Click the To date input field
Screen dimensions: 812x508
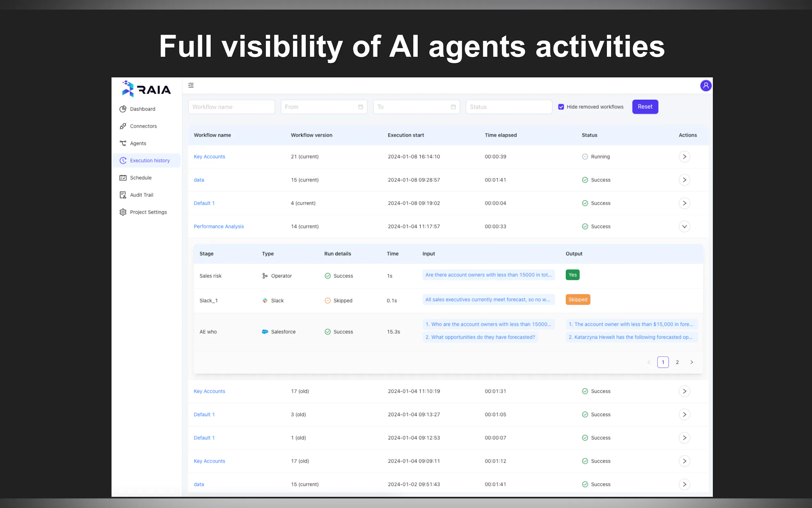coord(416,107)
